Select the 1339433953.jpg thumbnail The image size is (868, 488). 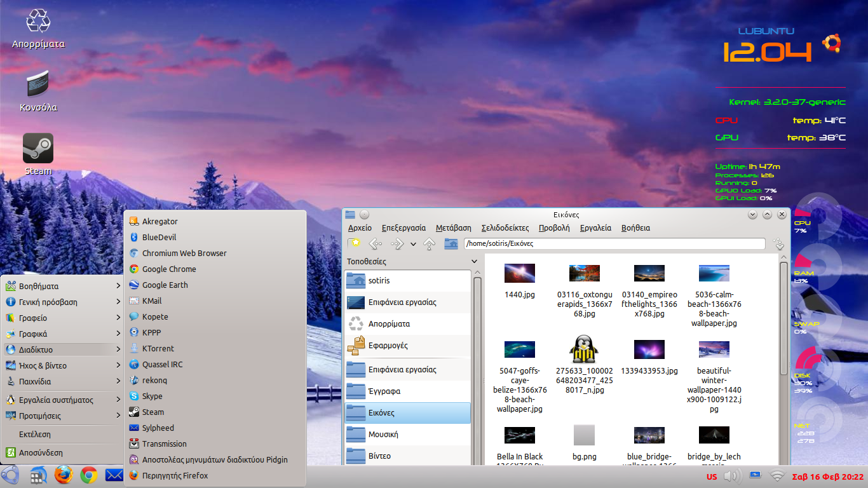[649, 350]
